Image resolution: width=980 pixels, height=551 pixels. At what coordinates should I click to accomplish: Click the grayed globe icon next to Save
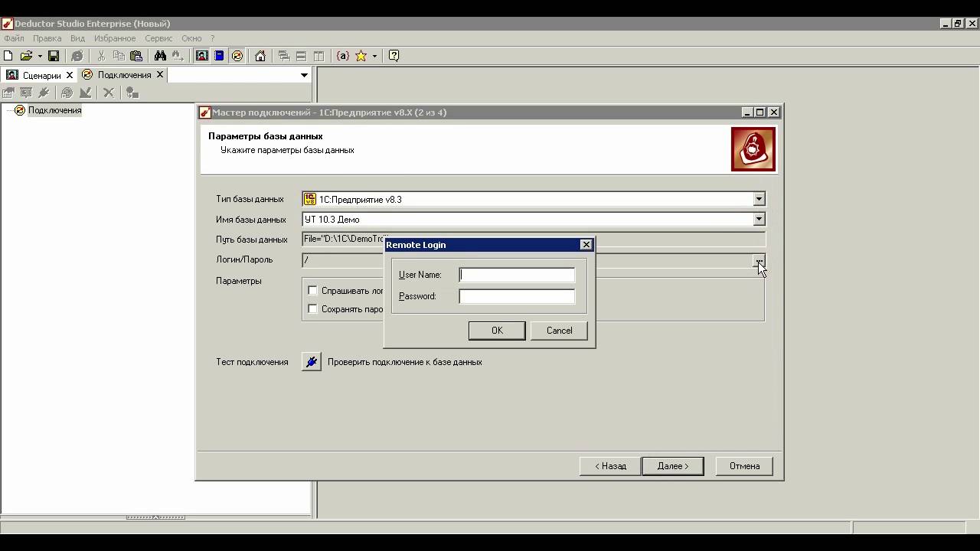(x=77, y=56)
